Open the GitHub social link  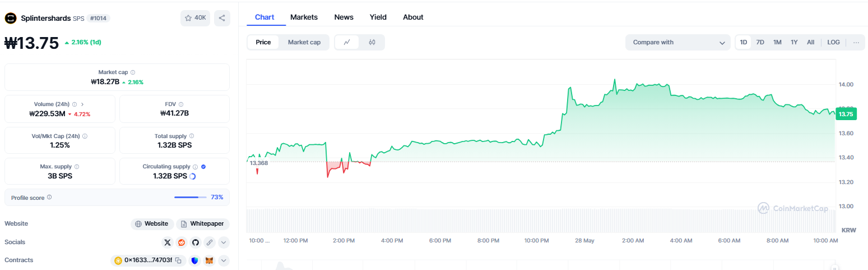point(196,242)
